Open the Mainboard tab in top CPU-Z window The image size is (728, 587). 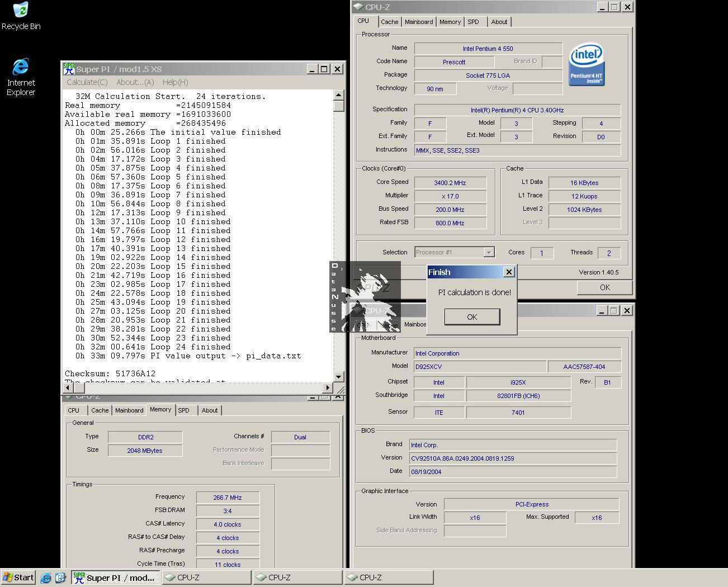[x=419, y=22]
